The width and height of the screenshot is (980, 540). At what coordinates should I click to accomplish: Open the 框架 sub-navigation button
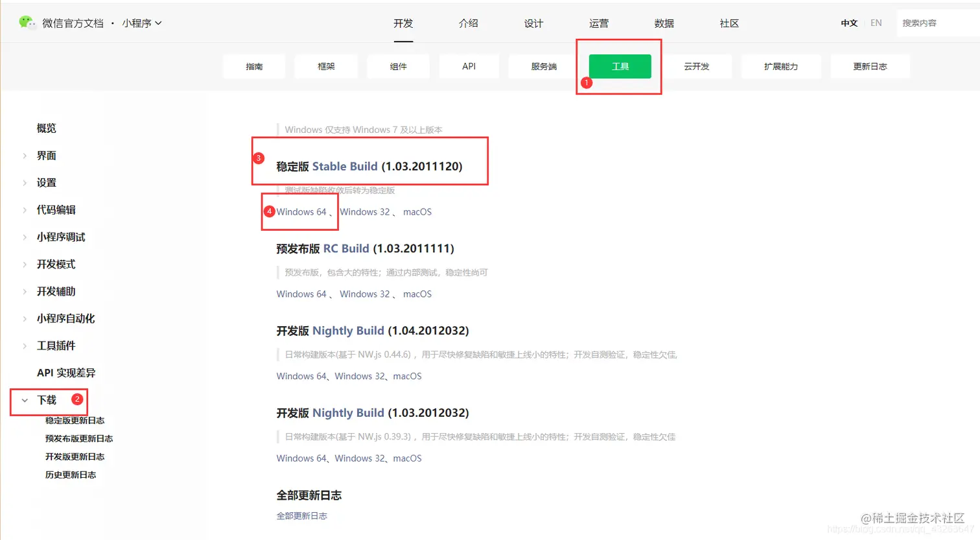pos(326,66)
